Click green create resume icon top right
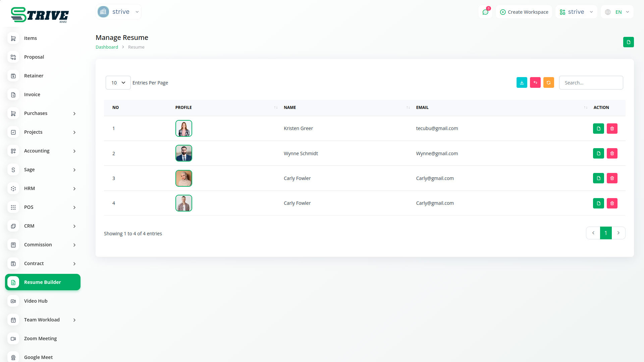 [x=628, y=42]
